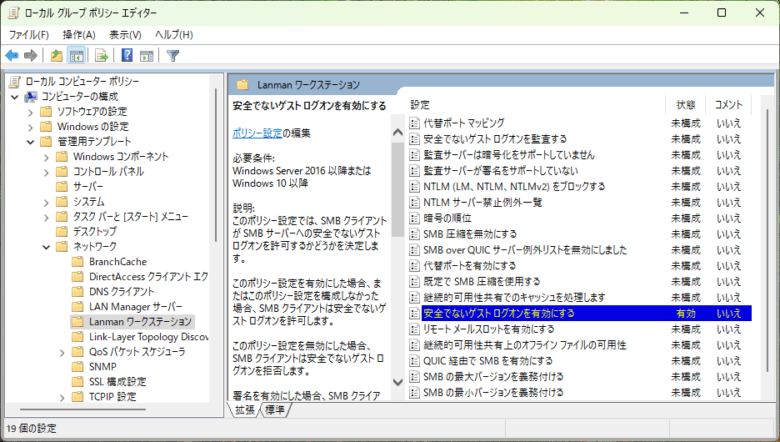Select highlighted 安全でないゲスト ログオンを有効にする row
The width and height of the screenshot is (780, 442).
pos(580,313)
